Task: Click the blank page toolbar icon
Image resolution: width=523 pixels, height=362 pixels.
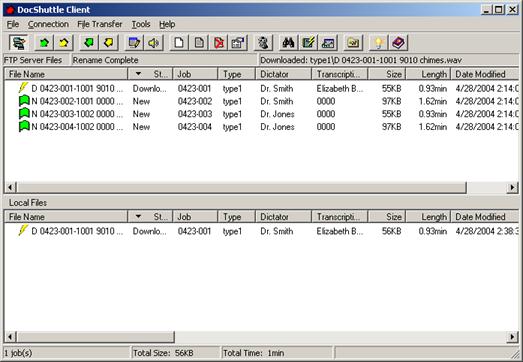Action: [179, 43]
